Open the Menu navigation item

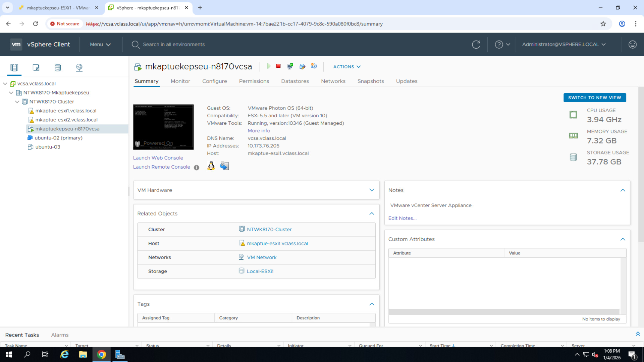(x=100, y=44)
